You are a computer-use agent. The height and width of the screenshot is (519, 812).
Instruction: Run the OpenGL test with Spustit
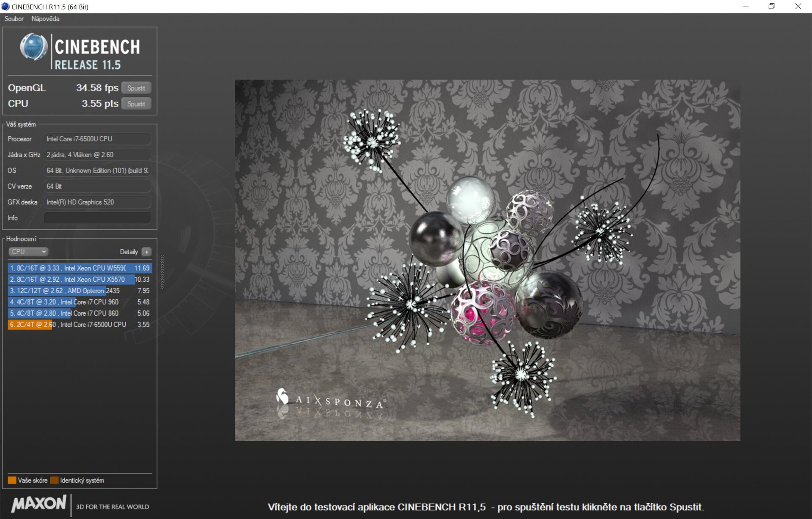tap(136, 88)
